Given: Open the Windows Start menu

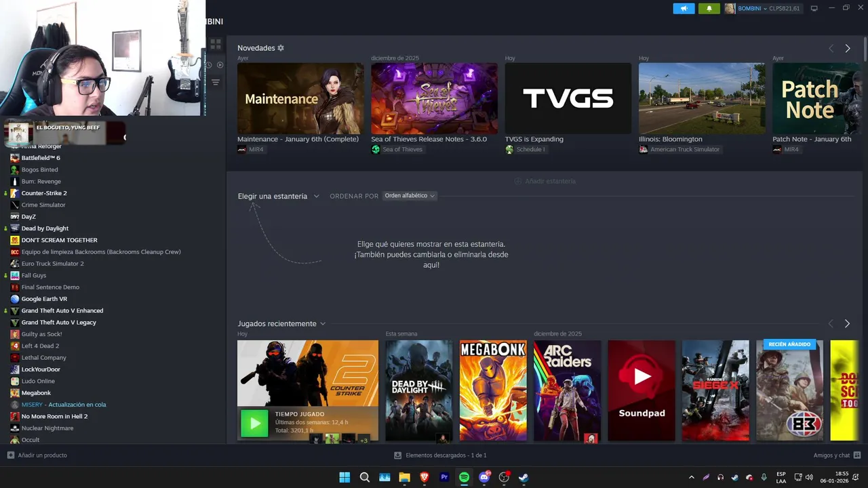Looking at the screenshot, I should tap(344, 477).
